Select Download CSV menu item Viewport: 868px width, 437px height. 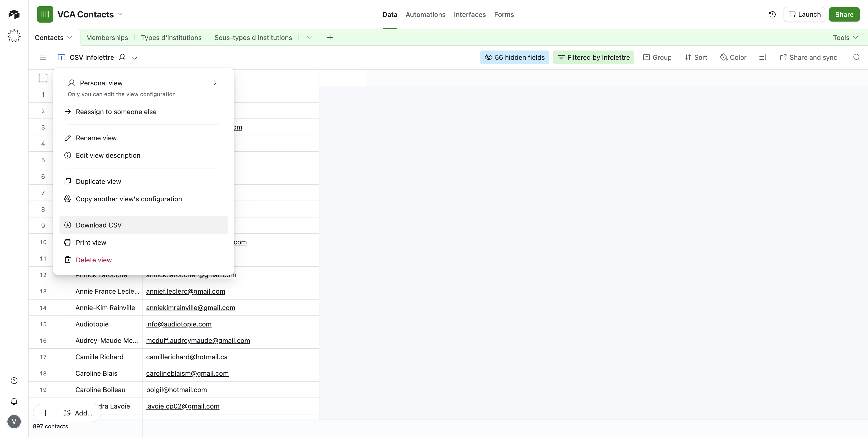point(98,225)
